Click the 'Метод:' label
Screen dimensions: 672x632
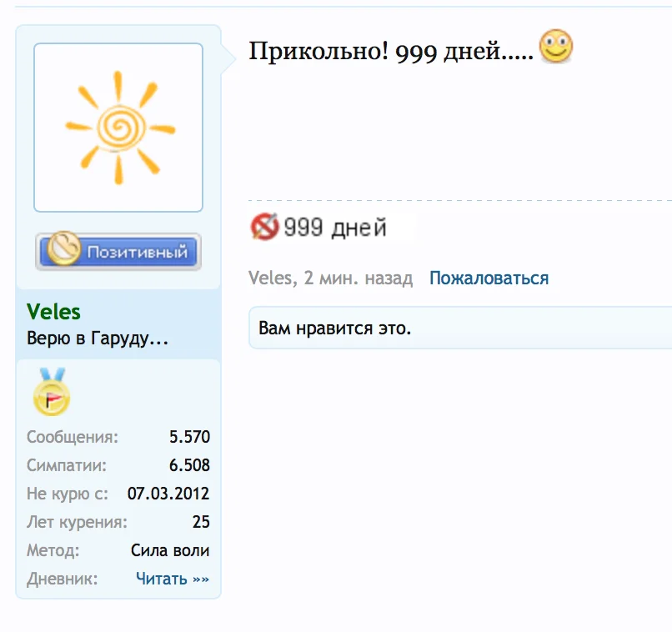pos(53,550)
